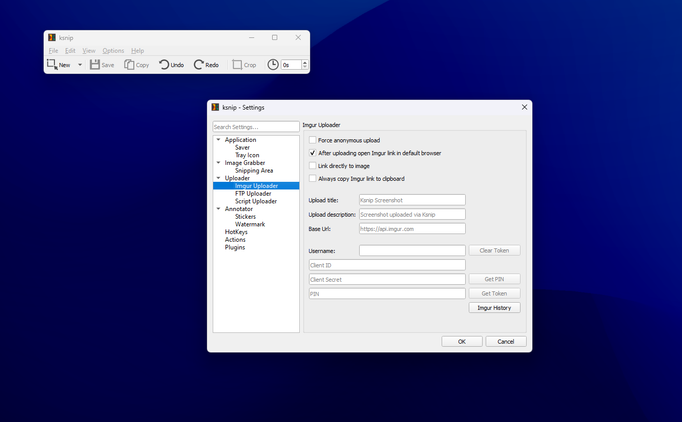Enable Force anonymous upload checkbox
This screenshot has height=422, width=682.
(312, 140)
